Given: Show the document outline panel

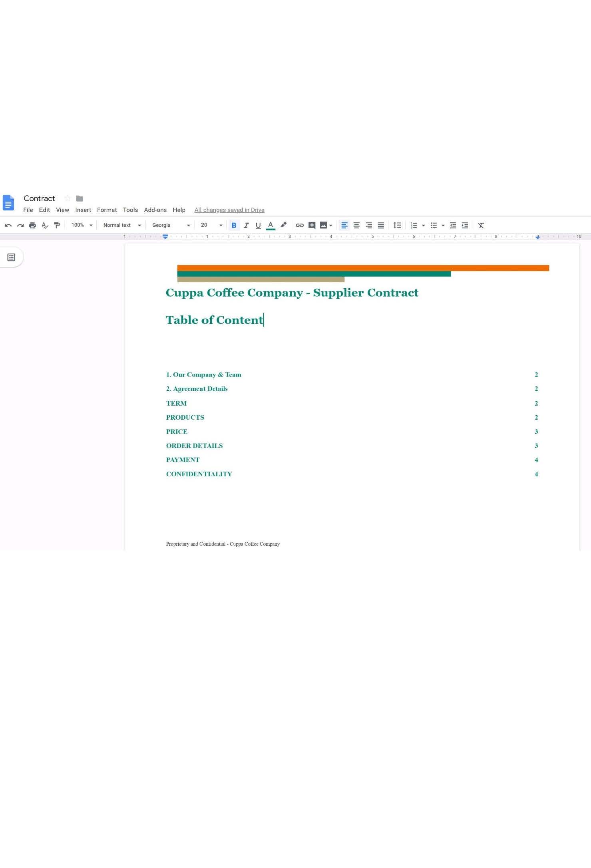Looking at the screenshot, I should click(11, 258).
